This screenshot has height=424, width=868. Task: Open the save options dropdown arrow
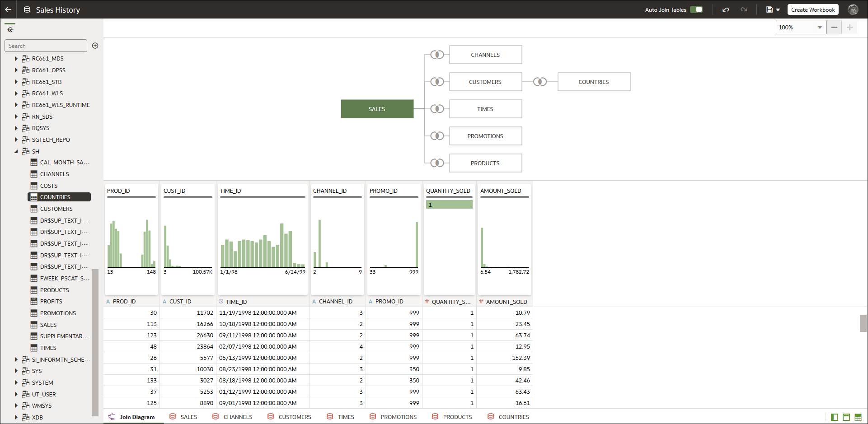(x=777, y=9)
